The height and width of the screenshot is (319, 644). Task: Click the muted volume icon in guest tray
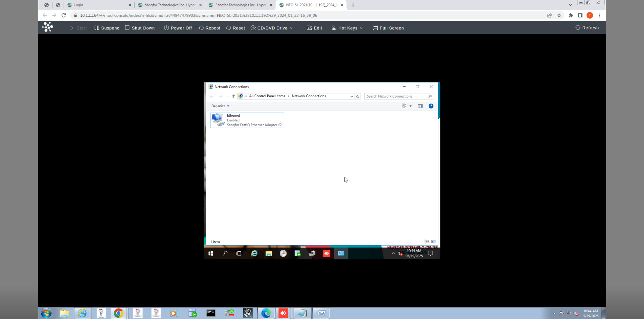pyautogui.click(x=400, y=254)
